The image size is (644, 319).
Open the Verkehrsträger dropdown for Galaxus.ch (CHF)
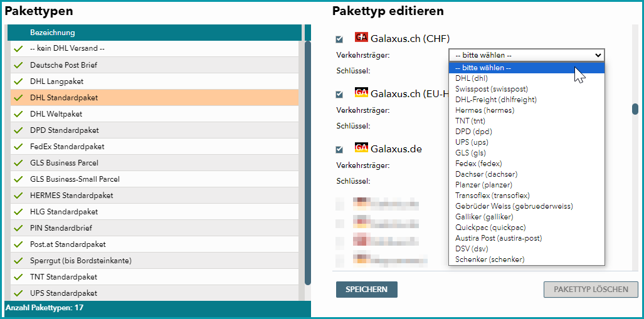[x=527, y=55]
